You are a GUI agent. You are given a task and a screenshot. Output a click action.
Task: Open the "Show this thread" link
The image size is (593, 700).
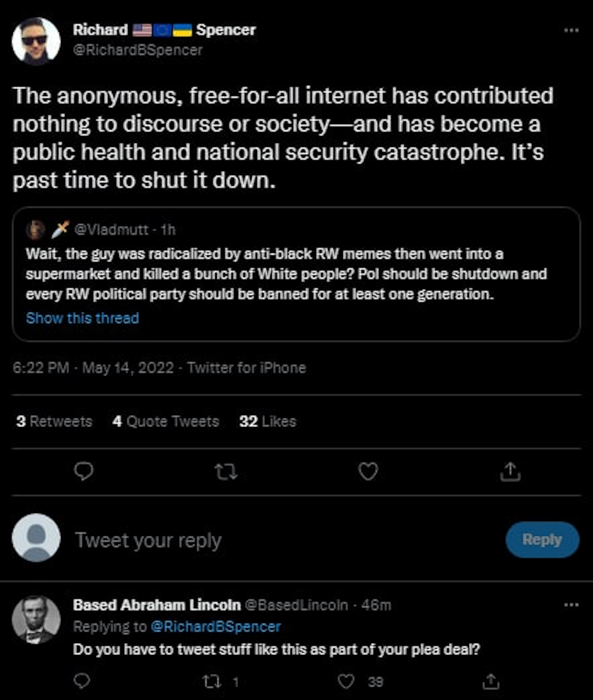[82, 318]
